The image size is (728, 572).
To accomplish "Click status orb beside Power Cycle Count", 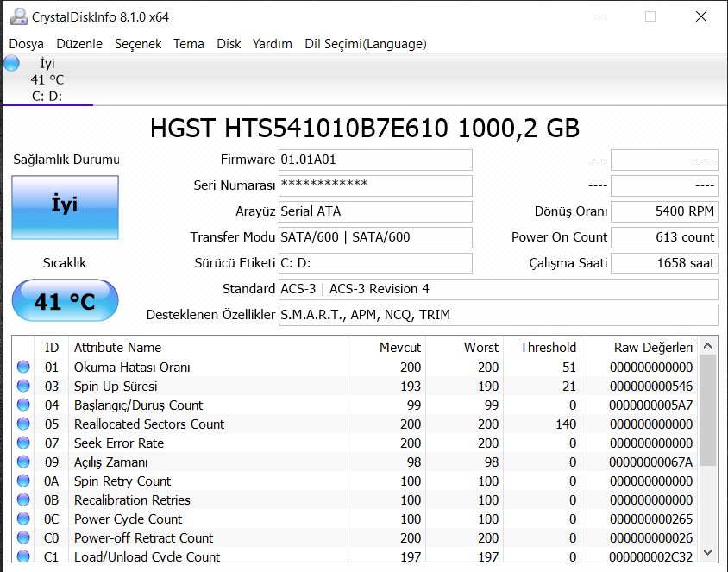I will coord(23,519).
